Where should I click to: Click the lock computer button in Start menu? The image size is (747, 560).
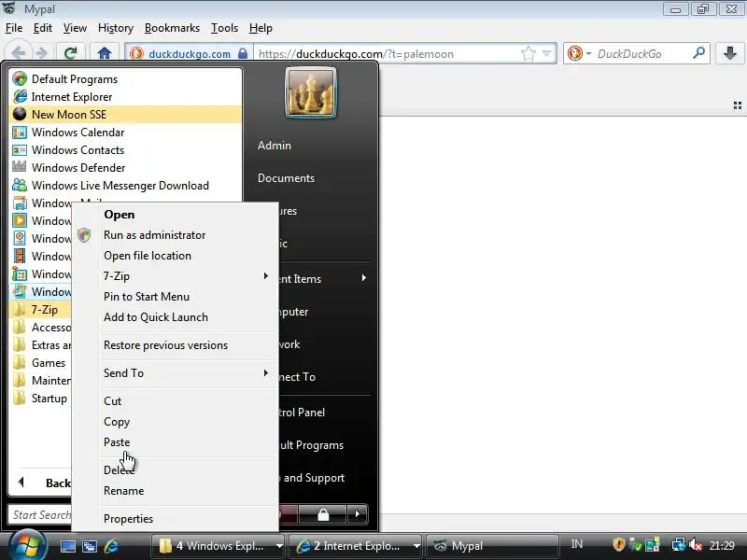coord(323,514)
